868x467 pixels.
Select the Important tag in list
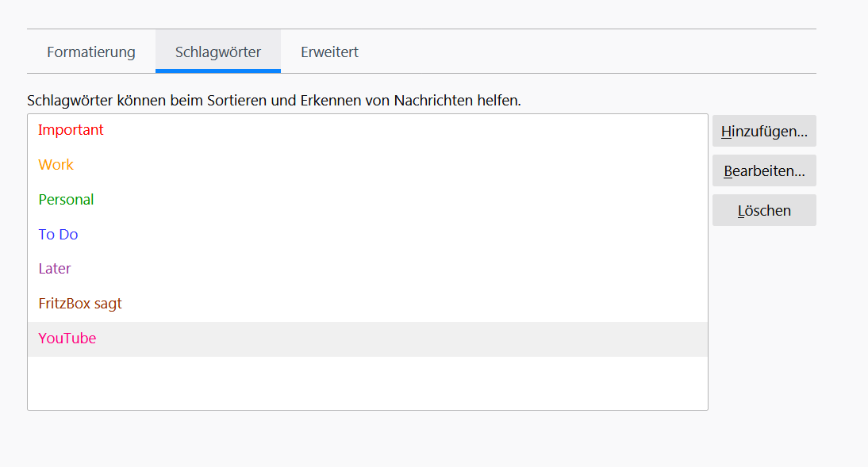tap(71, 130)
